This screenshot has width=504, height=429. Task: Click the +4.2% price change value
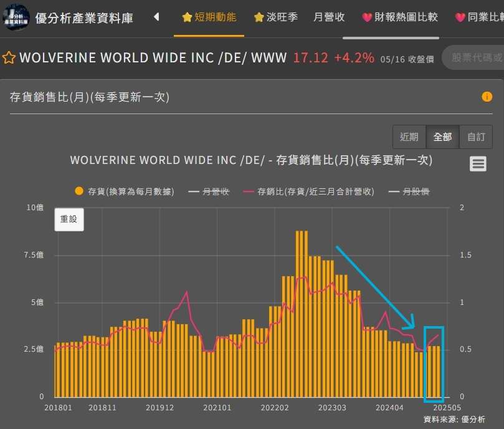tap(354, 58)
